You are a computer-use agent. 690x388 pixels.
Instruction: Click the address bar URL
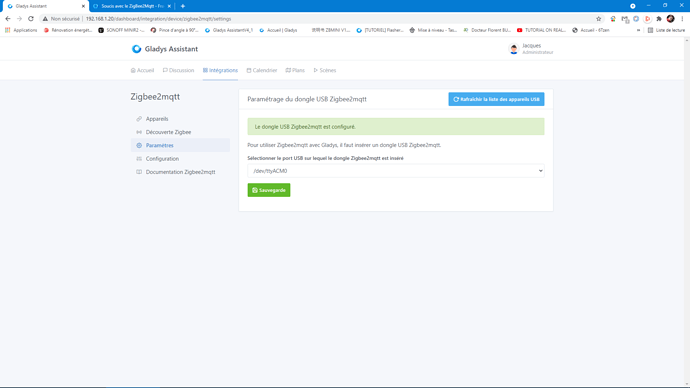158,19
